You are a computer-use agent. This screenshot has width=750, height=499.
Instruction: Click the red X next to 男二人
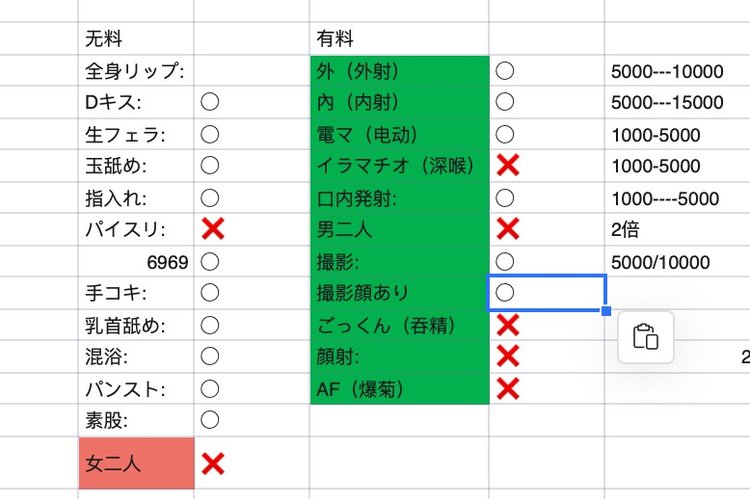click(508, 230)
